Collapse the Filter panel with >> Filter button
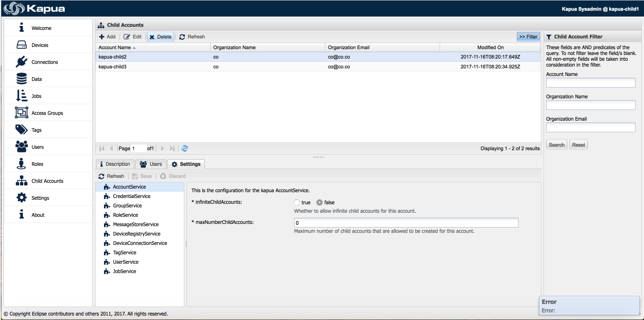 (x=528, y=37)
